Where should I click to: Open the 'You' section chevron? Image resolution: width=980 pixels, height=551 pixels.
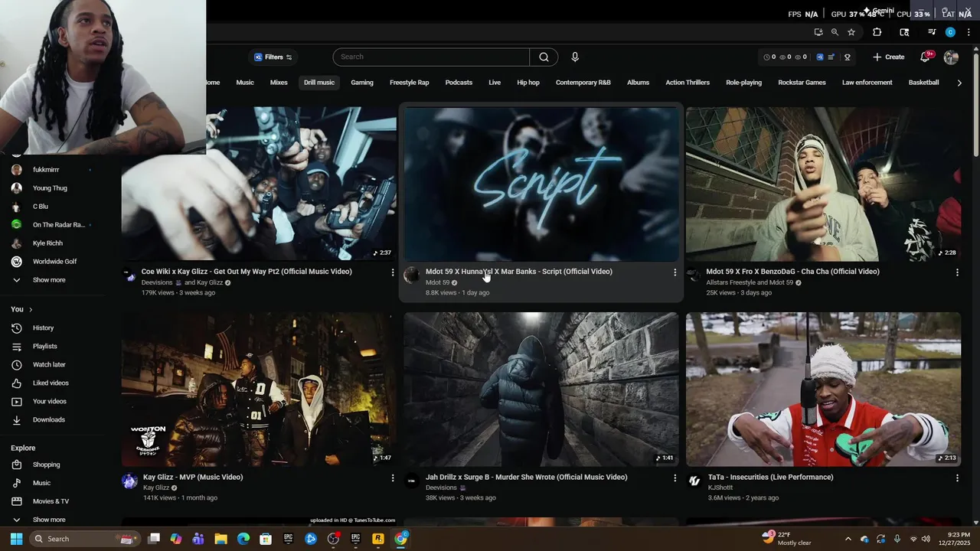[31, 309]
